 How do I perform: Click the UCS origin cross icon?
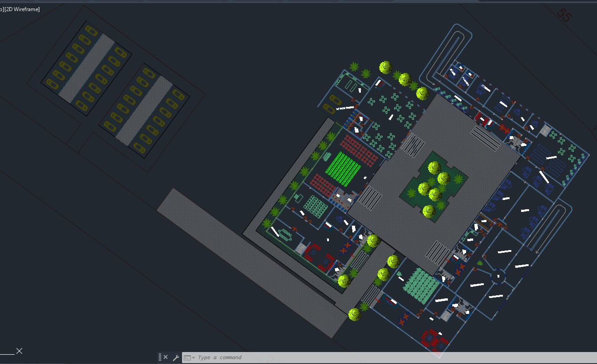[19, 351]
